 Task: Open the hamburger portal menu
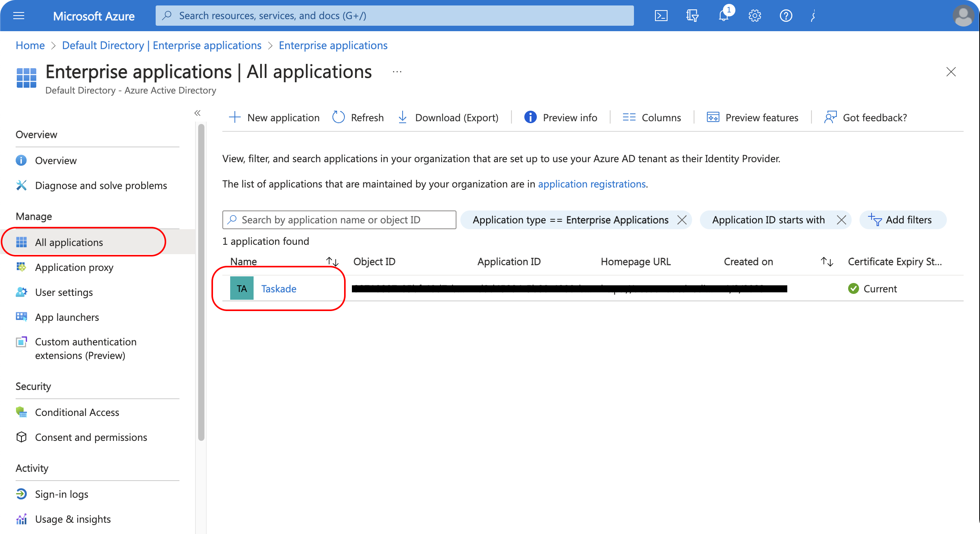pos(19,16)
